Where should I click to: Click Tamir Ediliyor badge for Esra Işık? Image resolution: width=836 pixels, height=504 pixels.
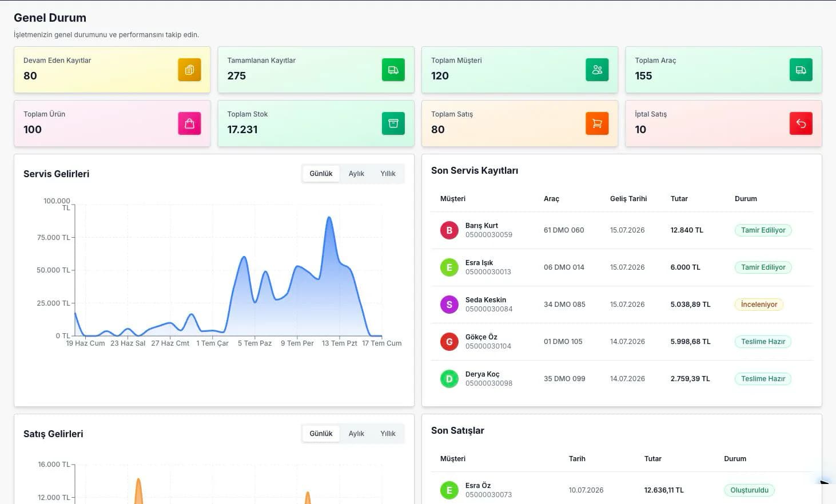[763, 267]
